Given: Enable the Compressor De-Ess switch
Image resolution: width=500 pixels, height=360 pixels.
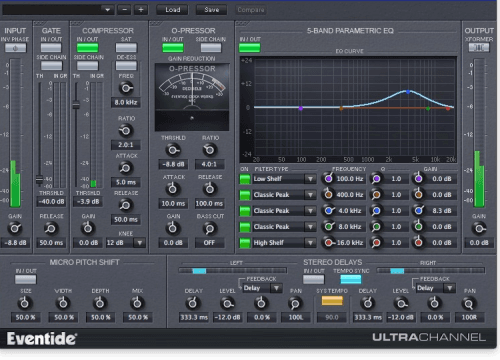Looking at the screenshot, I should [126, 66].
